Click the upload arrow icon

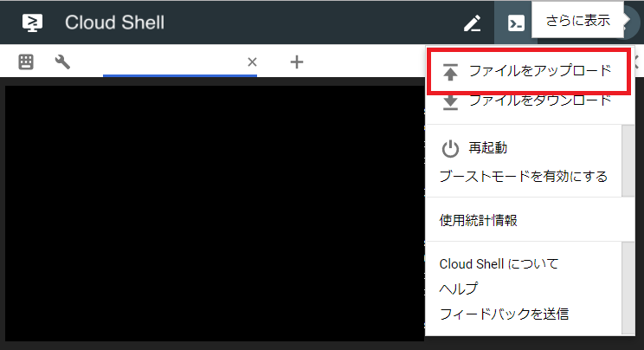(450, 72)
